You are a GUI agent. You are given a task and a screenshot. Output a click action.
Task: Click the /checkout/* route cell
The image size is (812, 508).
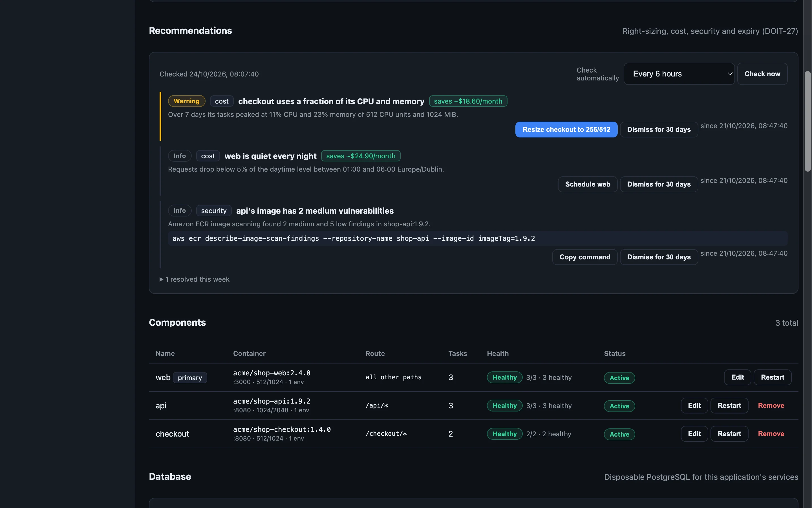pyautogui.click(x=386, y=434)
